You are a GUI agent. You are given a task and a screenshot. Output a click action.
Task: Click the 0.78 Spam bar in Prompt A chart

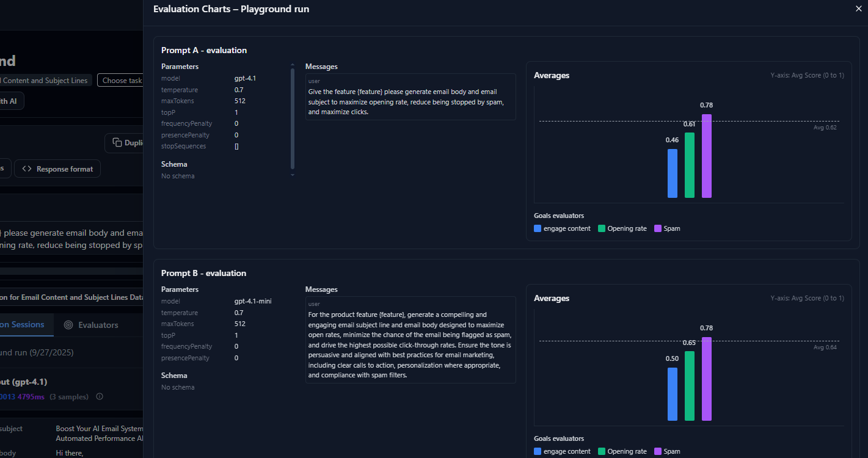707,156
